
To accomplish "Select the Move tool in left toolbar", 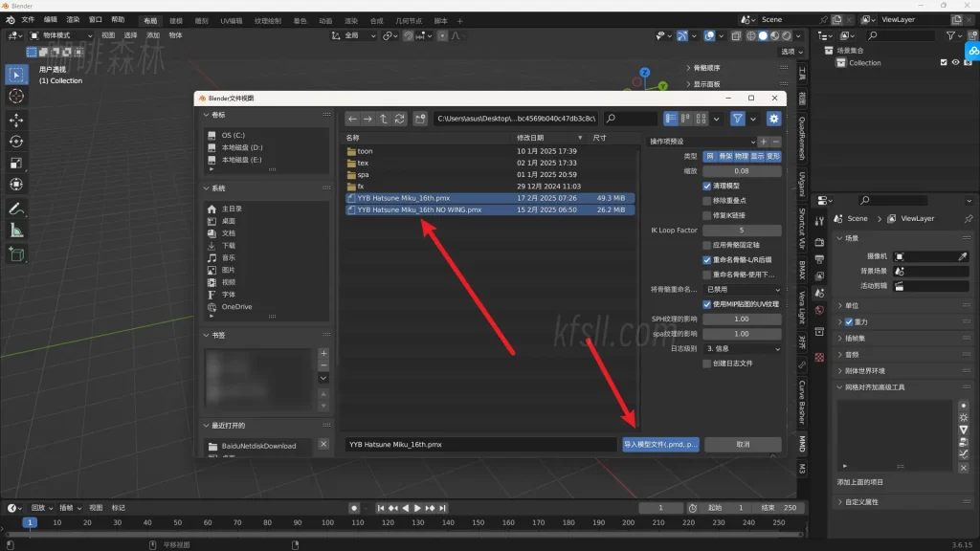I will point(16,120).
